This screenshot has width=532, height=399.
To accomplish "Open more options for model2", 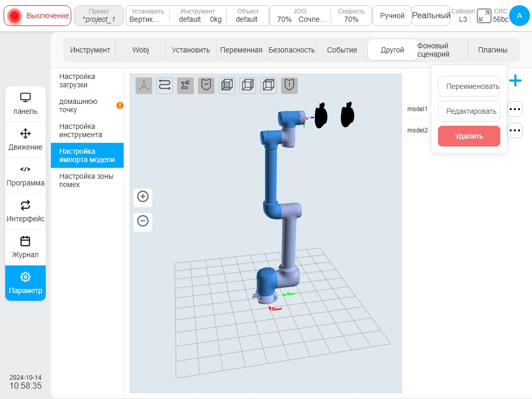I will tap(515, 130).
